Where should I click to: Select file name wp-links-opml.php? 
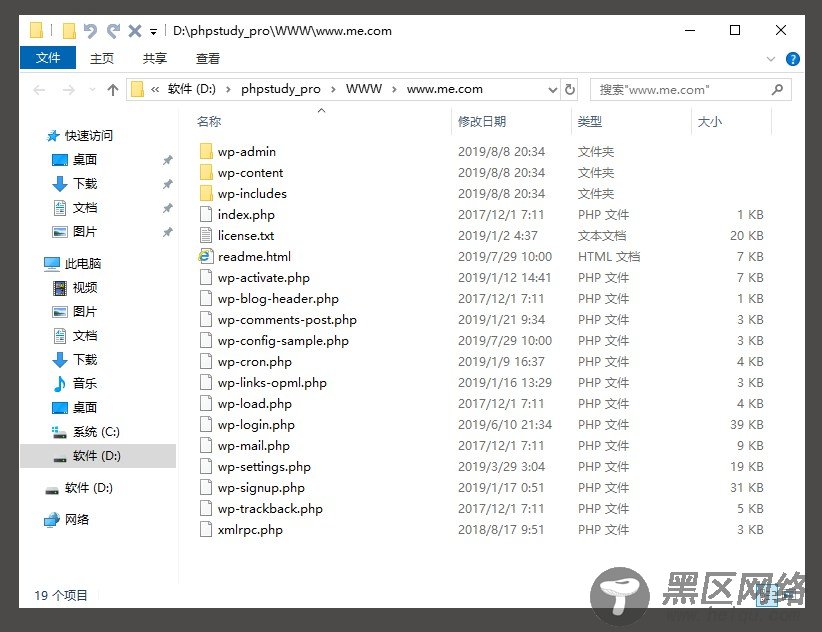pyautogui.click(x=272, y=383)
